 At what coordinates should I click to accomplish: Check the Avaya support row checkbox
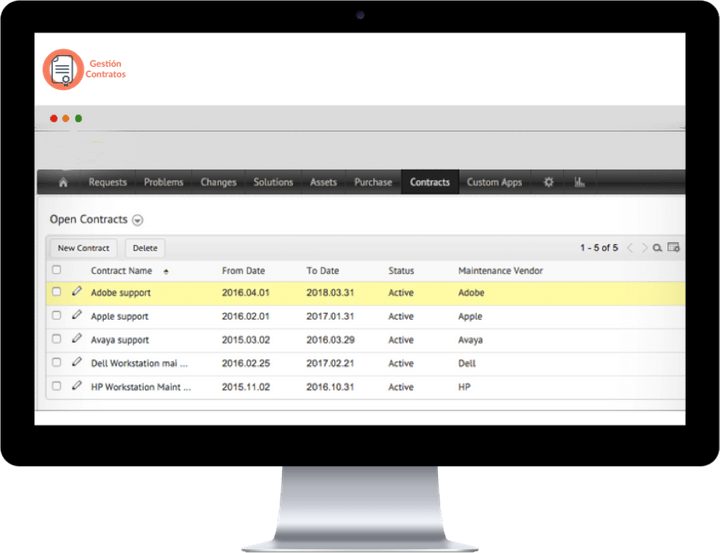point(56,339)
